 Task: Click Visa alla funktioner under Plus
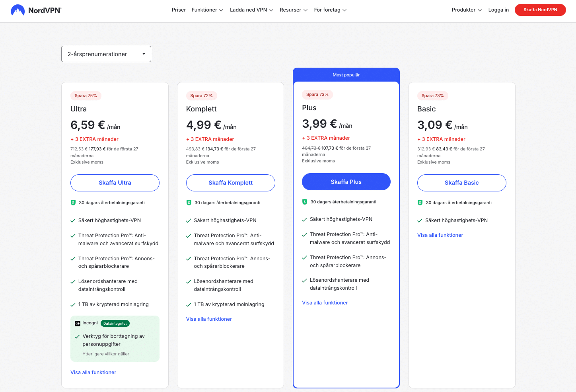click(325, 303)
